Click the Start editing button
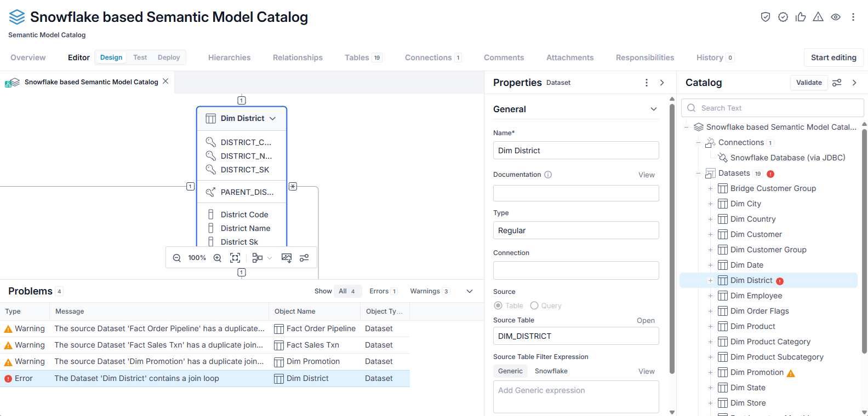Screen dimensions: 868x416 click(x=833, y=57)
